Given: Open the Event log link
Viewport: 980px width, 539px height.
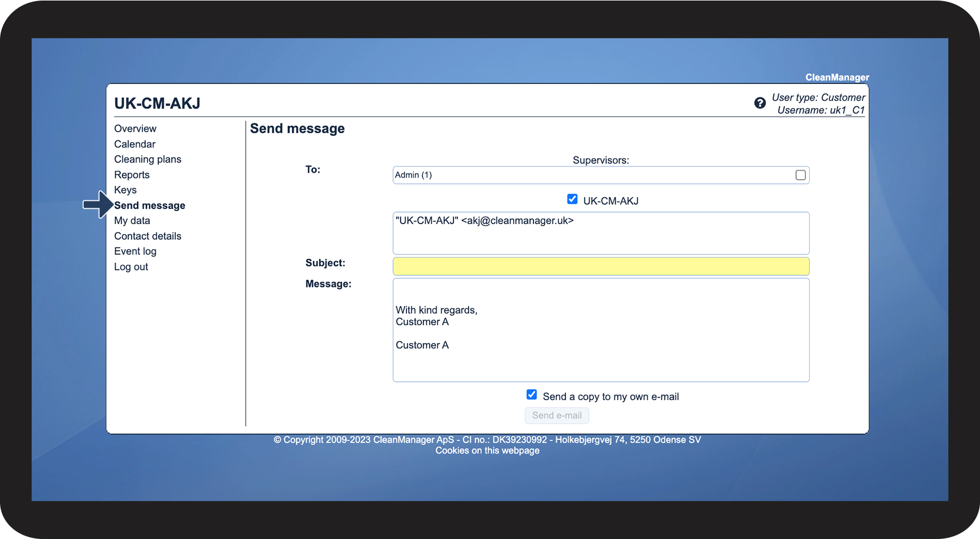Looking at the screenshot, I should pyautogui.click(x=135, y=251).
